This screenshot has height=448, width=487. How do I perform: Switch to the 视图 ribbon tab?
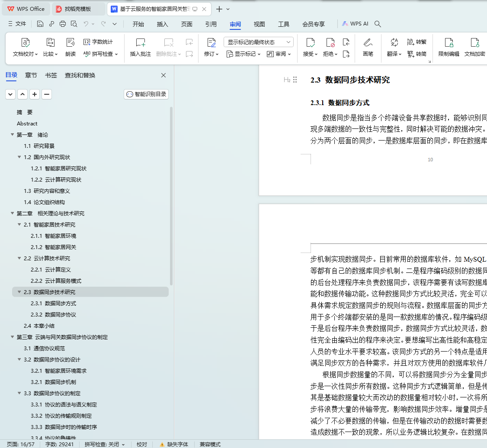pyautogui.click(x=260, y=24)
